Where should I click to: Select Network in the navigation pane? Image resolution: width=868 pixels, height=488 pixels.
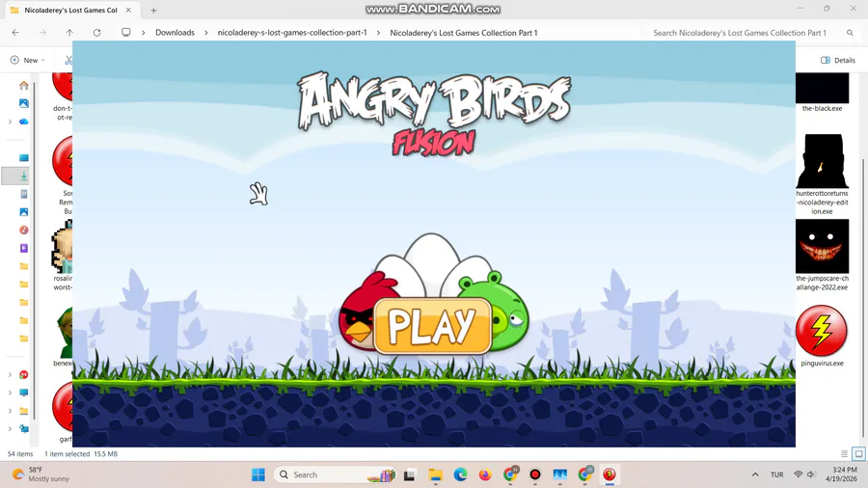click(x=24, y=428)
